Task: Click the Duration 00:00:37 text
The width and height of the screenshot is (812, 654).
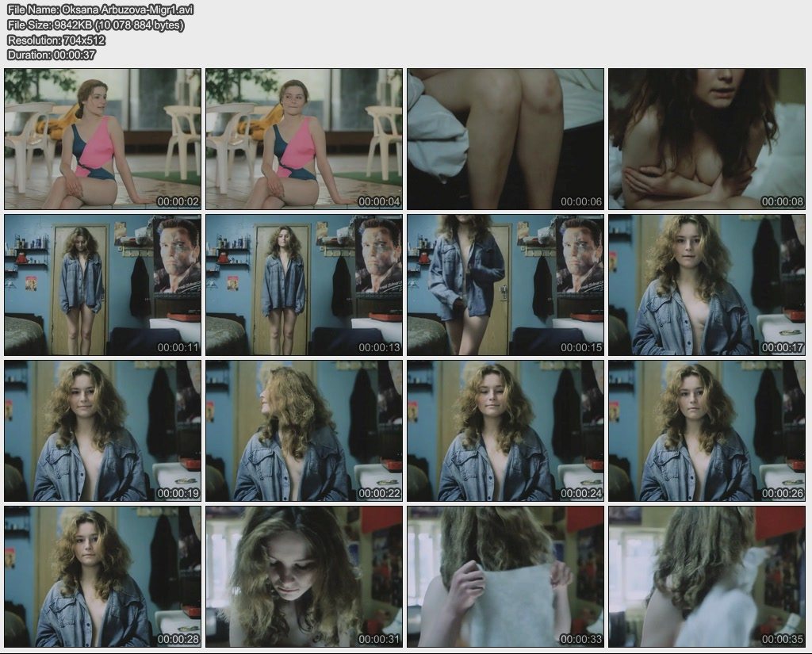Action: click(52, 55)
